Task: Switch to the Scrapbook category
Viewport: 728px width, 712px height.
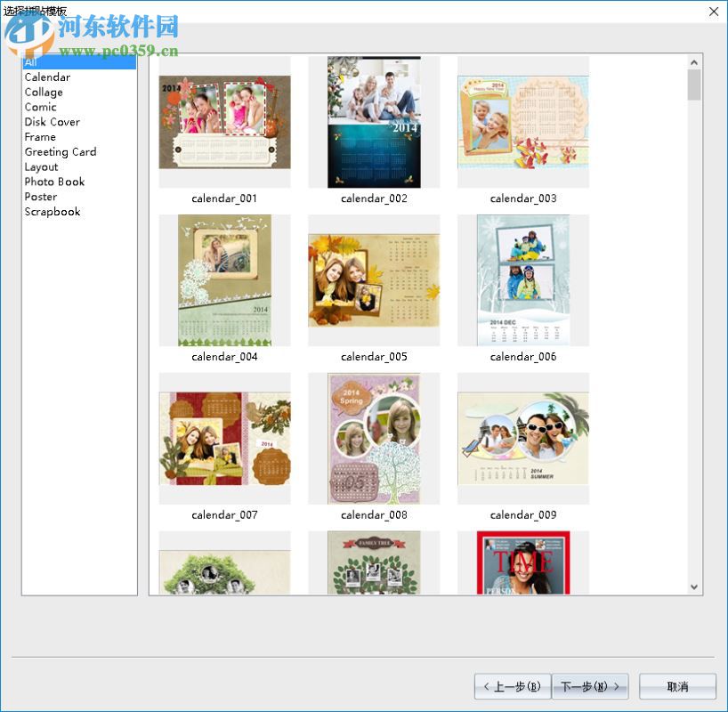Action: pos(51,211)
